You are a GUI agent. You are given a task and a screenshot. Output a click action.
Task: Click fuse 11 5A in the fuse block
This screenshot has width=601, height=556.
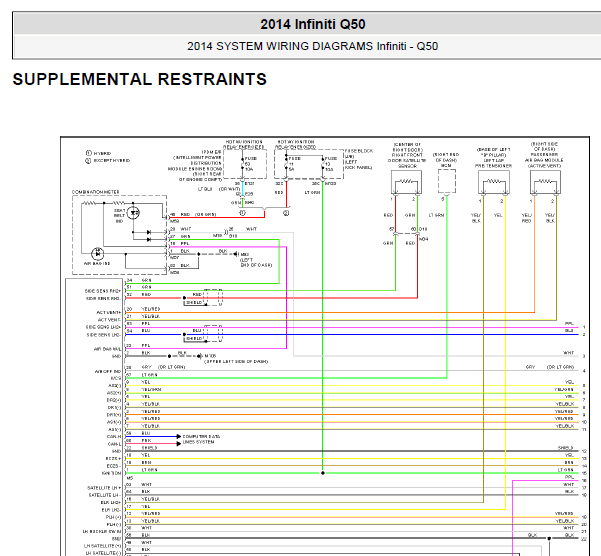click(x=293, y=164)
